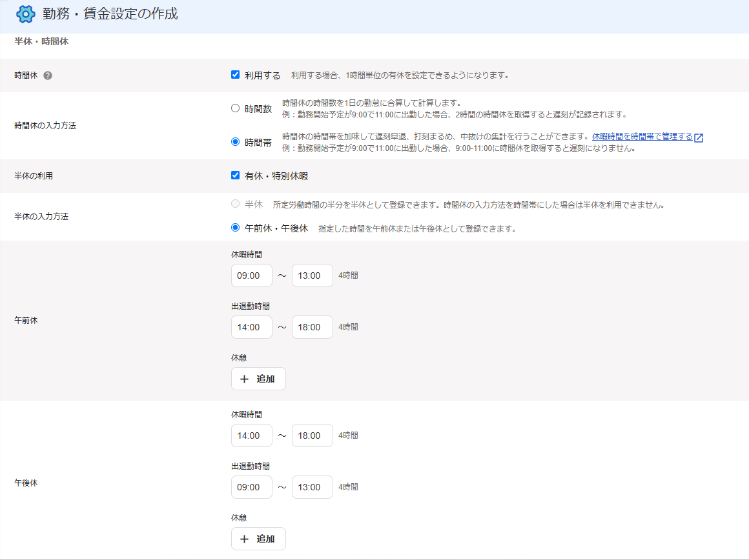Click 午後休 出退勤時間 start field 09:00

[x=252, y=487]
